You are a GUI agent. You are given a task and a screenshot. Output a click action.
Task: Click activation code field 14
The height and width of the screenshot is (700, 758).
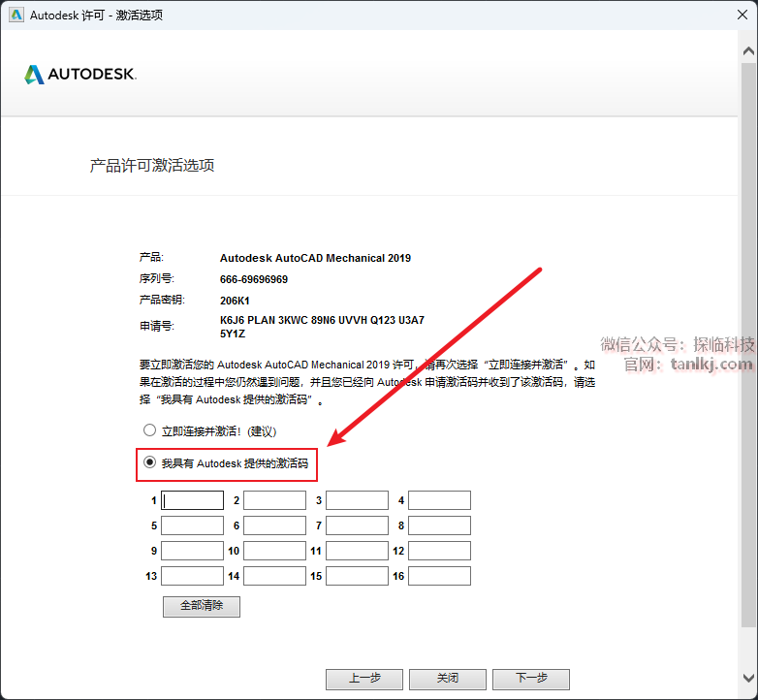click(x=274, y=576)
